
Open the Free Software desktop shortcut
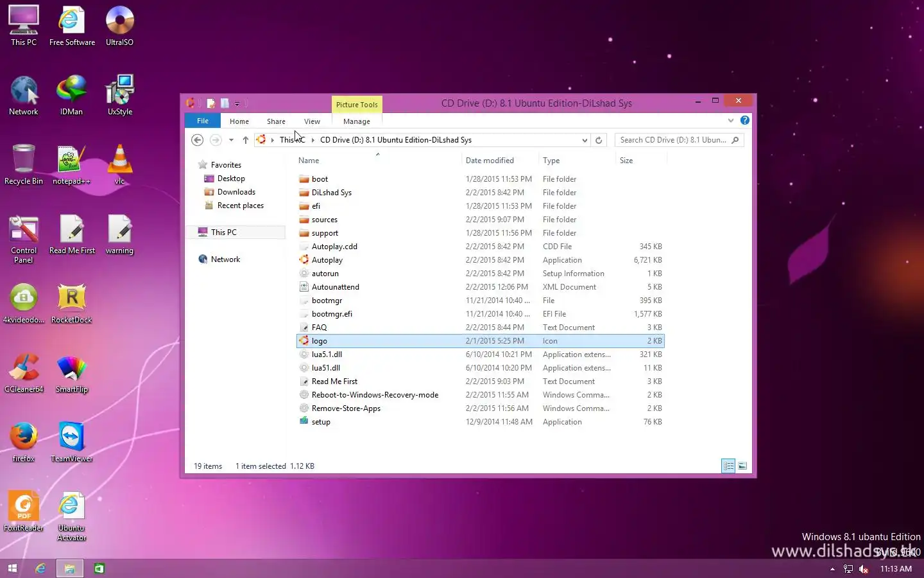coord(72,26)
